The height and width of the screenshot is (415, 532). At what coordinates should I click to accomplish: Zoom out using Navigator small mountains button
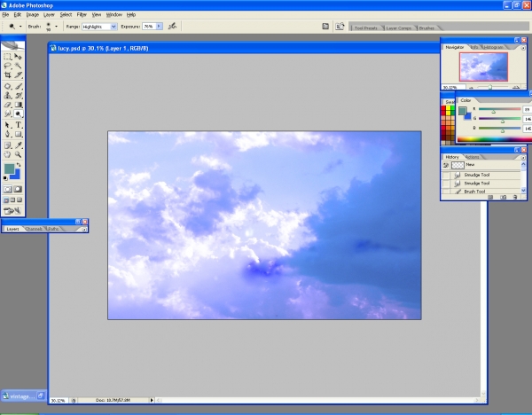click(x=471, y=88)
